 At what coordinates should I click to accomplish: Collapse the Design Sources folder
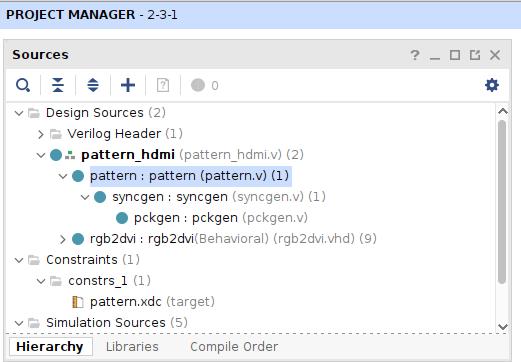pos(19,113)
